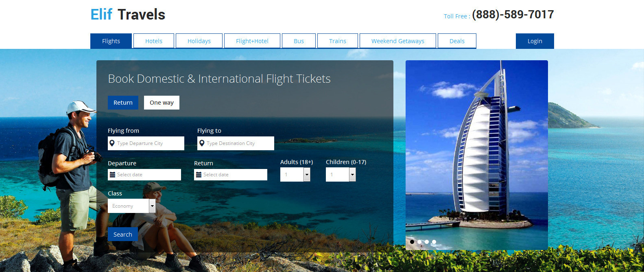The width and height of the screenshot is (644, 272).
Task: Select the fourth carousel dot indicator
Action: pyautogui.click(x=434, y=242)
